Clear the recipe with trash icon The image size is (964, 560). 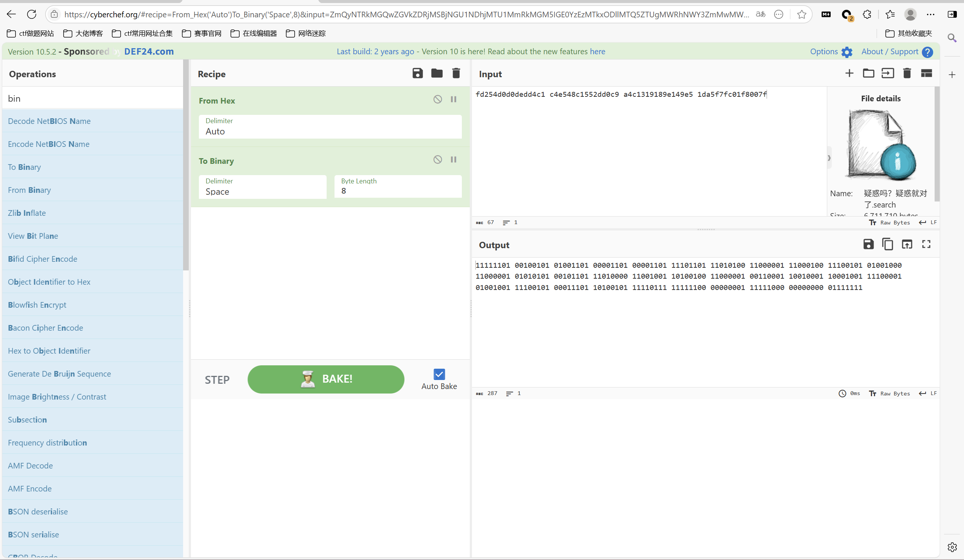click(x=456, y=73)
